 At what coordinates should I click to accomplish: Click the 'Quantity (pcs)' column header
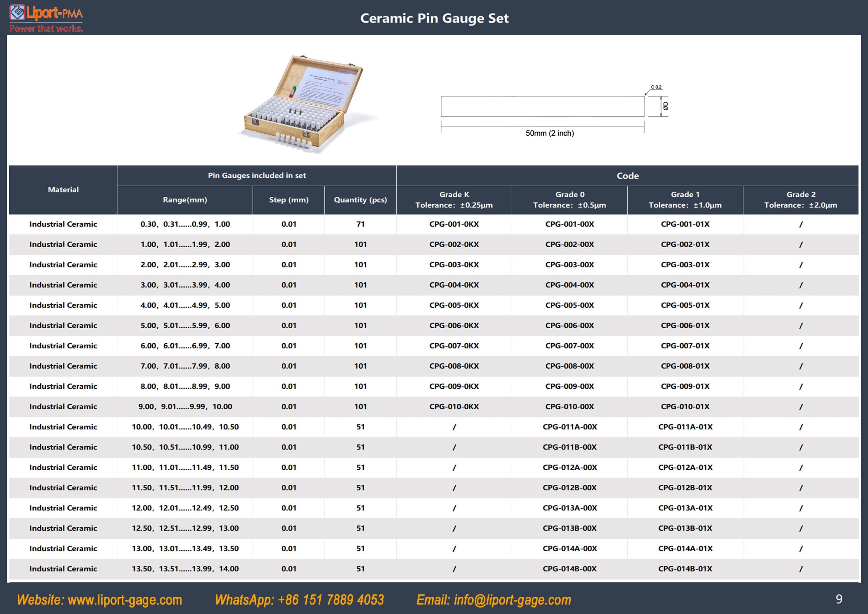tap(360, 200)
